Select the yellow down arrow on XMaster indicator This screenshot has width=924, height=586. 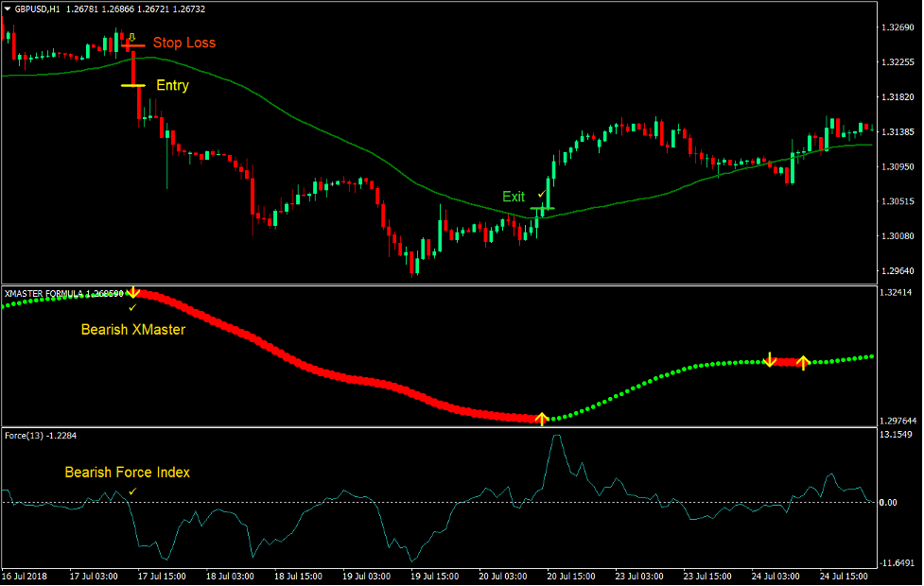133,292
